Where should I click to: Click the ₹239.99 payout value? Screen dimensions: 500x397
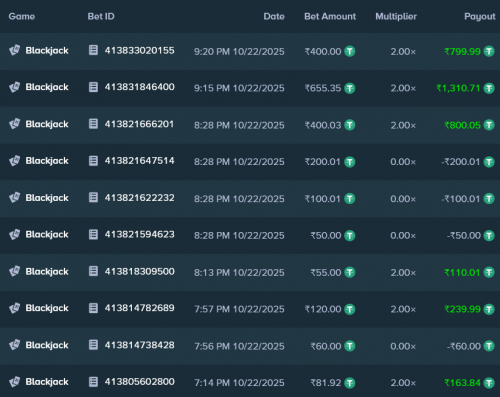point(462,309)
